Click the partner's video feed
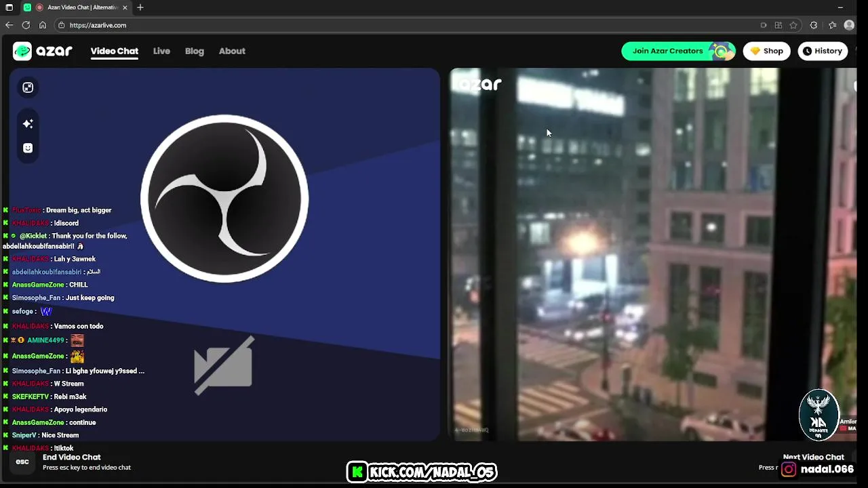Screen dimensions: 868x488 pyautogui.click(x=653, y=254)
